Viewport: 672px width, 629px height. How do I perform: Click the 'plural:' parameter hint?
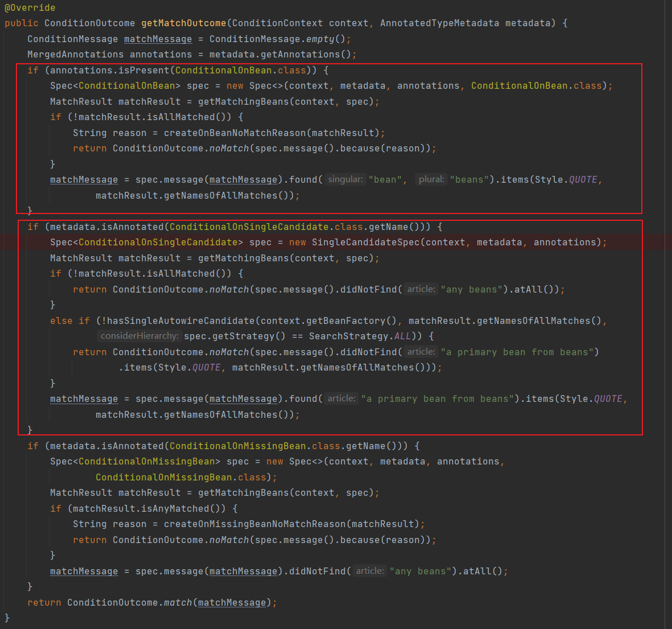coord(431,179)
